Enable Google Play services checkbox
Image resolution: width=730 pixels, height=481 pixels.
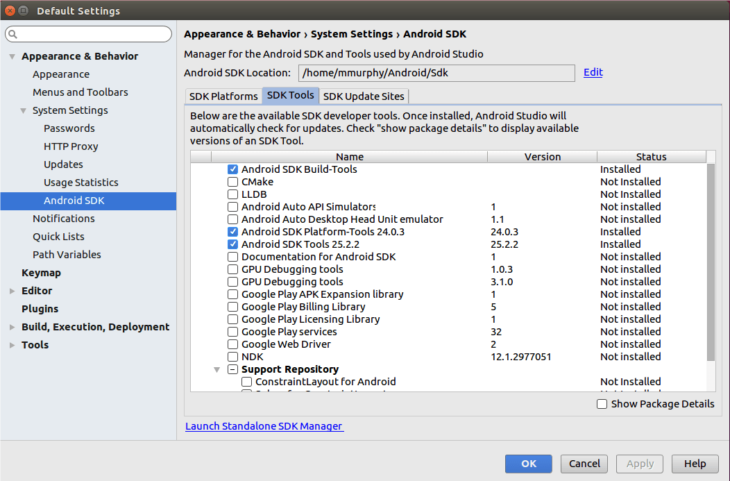pyautogui.click(x=233, y=332)
